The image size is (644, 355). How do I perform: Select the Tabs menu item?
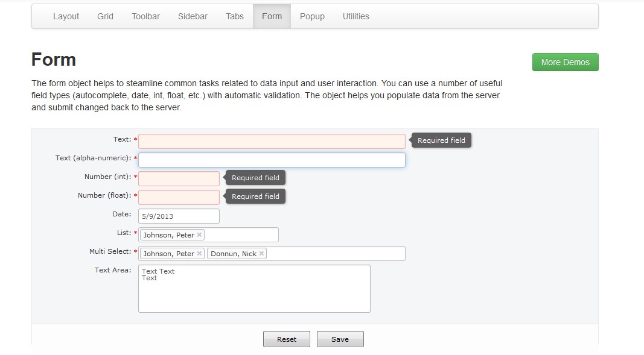point(235,16)
